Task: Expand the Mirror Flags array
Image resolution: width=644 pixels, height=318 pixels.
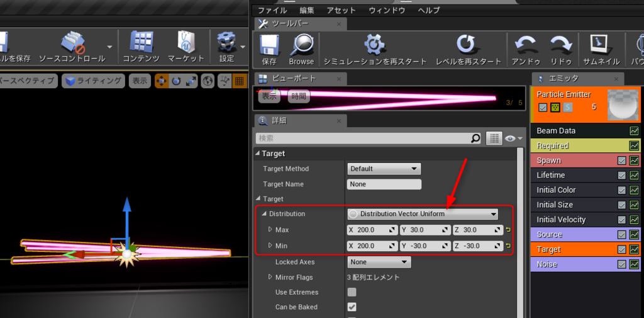Action: [x=270, y=277]
